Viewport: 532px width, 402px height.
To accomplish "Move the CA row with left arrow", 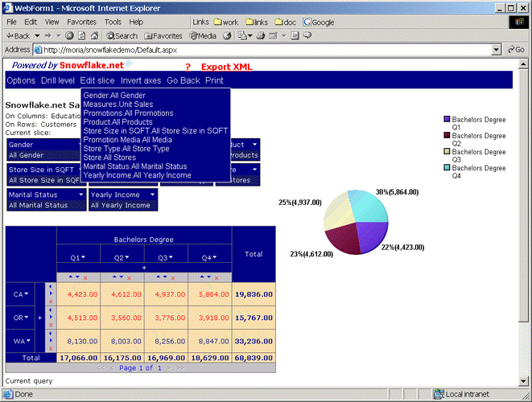I will (x=51, y=287).
